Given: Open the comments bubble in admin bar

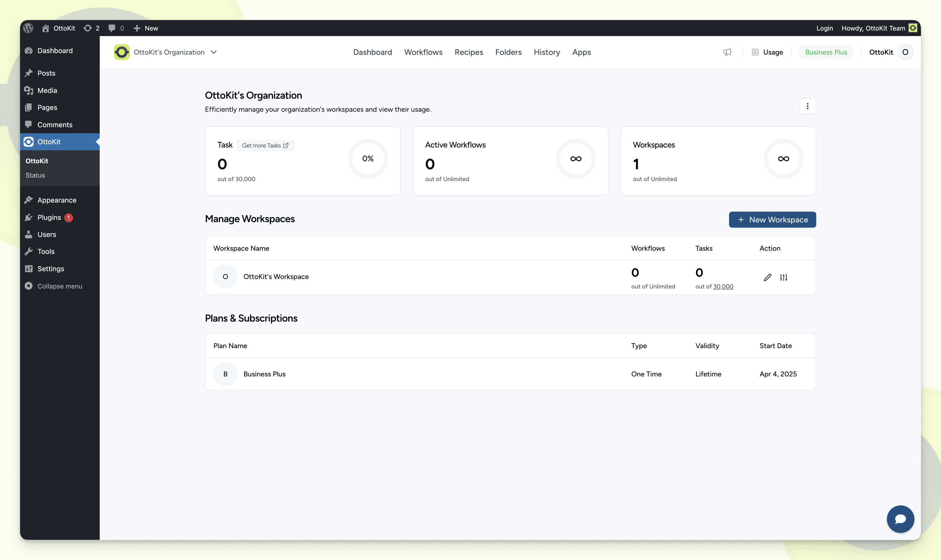Looking at the screenshot, I should (x=116, y=28).
